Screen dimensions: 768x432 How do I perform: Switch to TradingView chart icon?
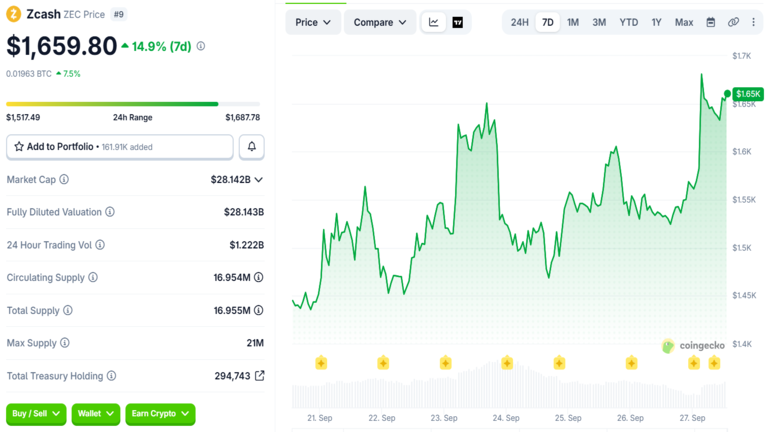pos(457,22)
